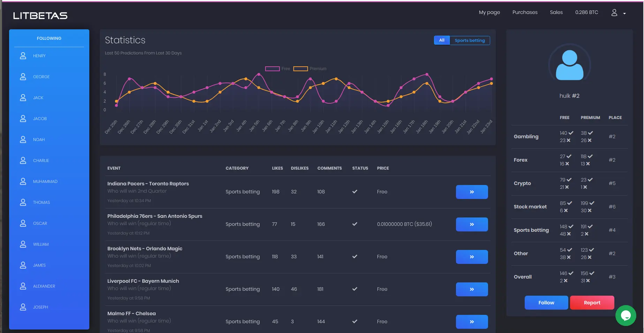Viewport: 644px width, 333px height.
Task: Expand the account dropdown arrow
Action: 624,14
